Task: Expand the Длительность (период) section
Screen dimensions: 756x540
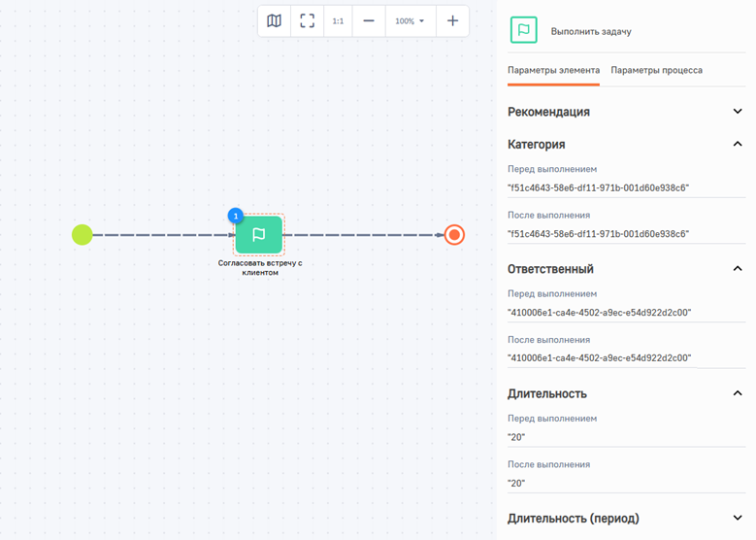Action: point(738,518)
